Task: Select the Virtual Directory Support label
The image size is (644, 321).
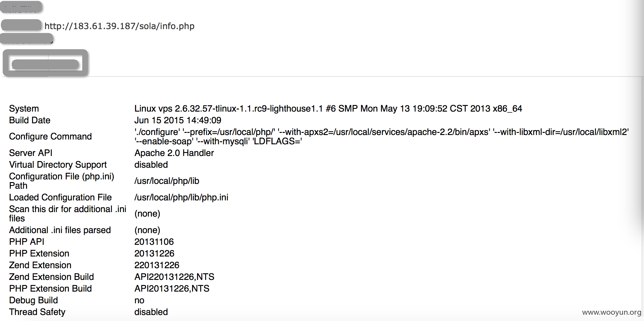Action: (58, 164)
